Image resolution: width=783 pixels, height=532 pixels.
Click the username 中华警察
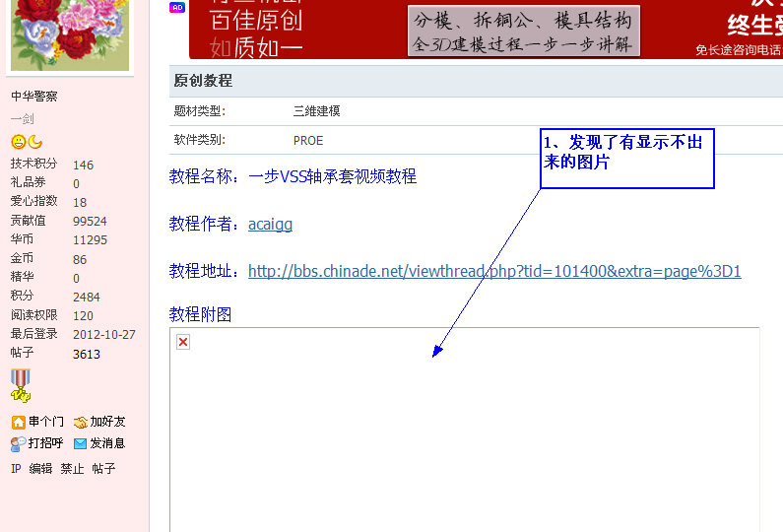point(33,96)
